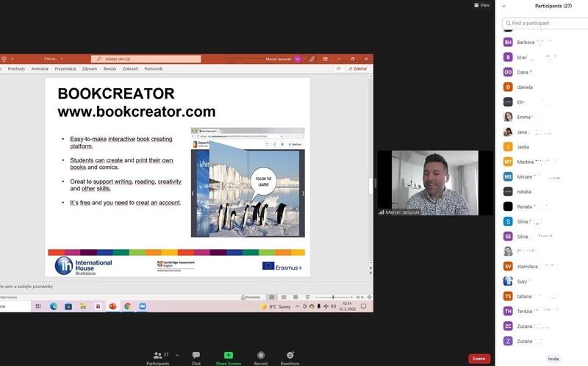Click the zoom percentage value

pos(359,297)
